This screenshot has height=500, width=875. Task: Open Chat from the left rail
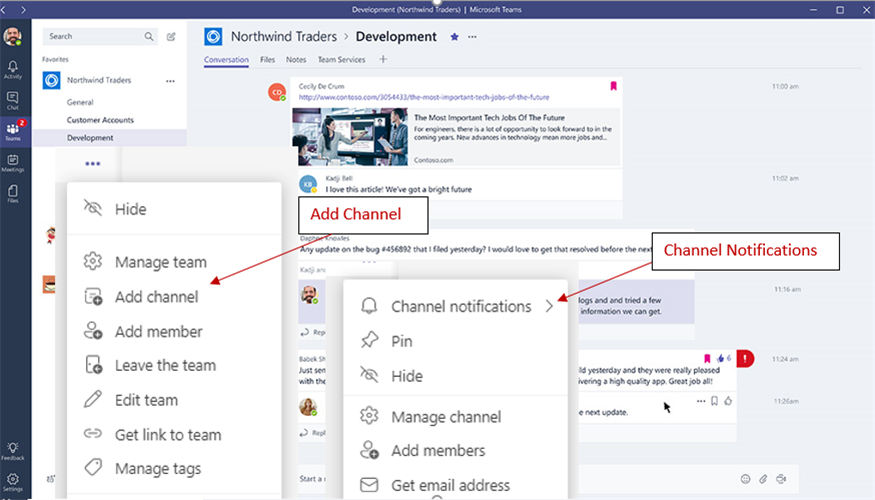click(13, 100)
